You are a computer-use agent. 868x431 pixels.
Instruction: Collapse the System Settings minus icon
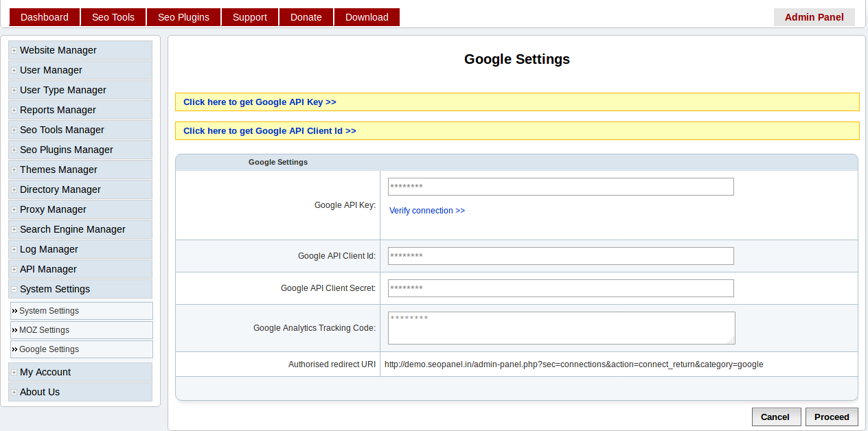click(14, 290)
